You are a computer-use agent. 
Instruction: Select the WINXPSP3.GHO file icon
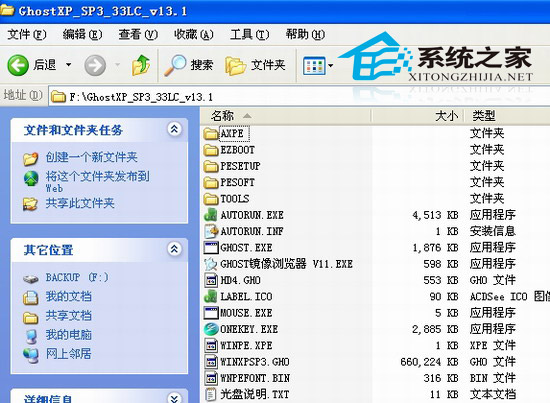click(211, 362)
